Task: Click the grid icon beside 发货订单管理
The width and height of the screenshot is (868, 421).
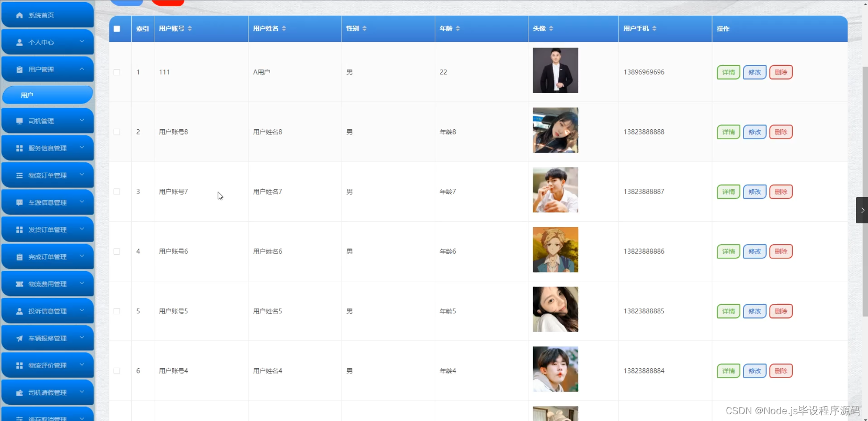Action: [19, 230]
